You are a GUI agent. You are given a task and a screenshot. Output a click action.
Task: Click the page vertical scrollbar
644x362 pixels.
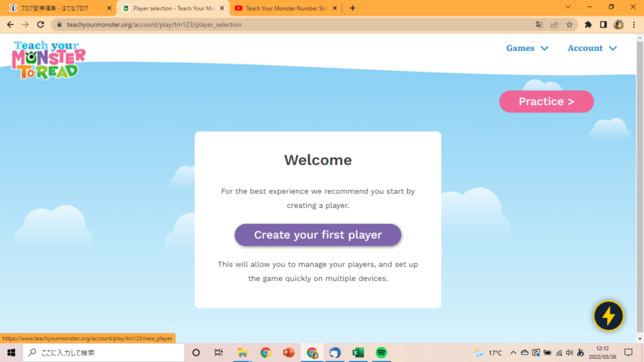pyautogui.click(x=640, y=188)
